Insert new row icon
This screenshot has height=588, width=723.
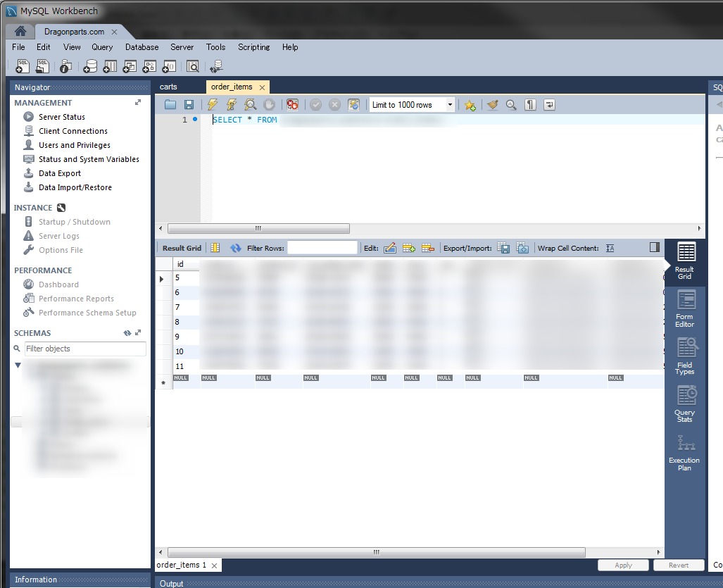coord(408,248)
